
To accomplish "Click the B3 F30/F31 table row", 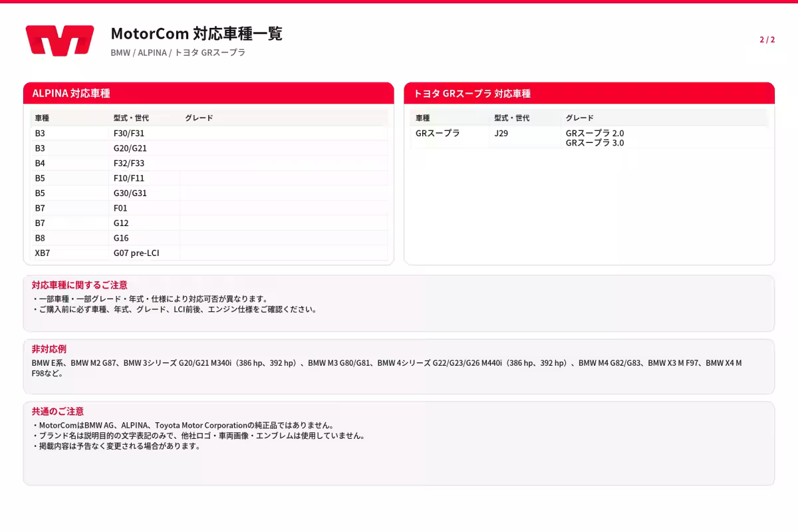I will [209, 133].
